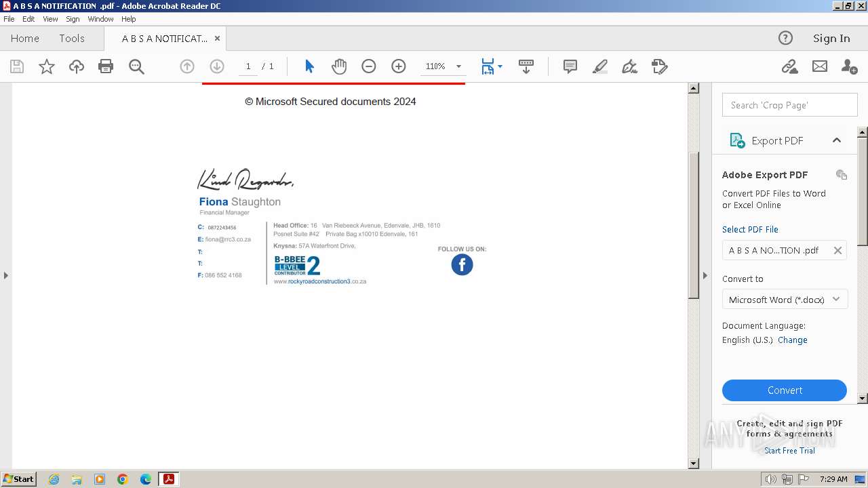Click the Sign In link
This screenshot has height=488, width=868.
pos(831,39)
